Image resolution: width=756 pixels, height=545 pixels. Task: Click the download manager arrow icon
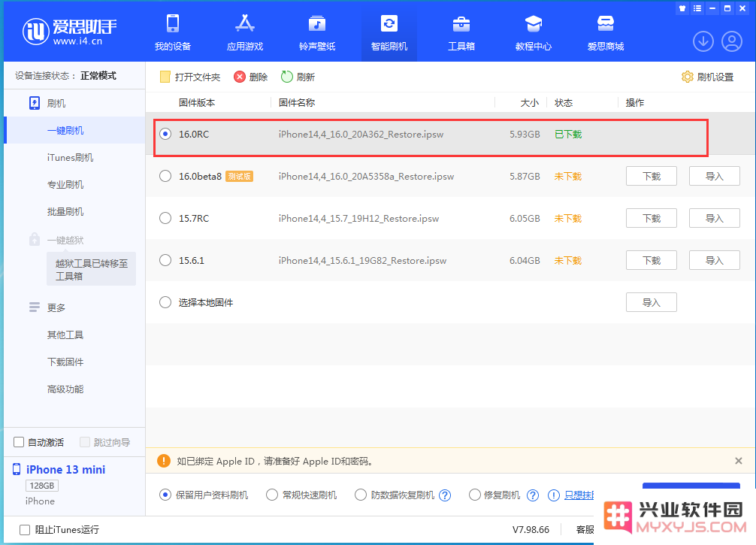point(703,41)
